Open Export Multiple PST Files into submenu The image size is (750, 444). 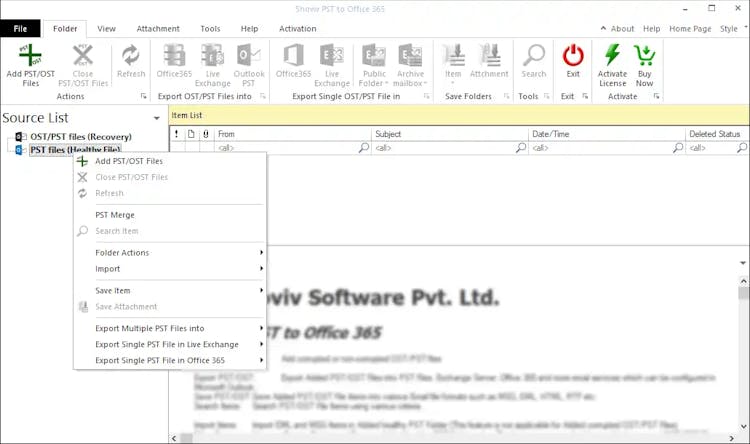[x=169, y=328]
